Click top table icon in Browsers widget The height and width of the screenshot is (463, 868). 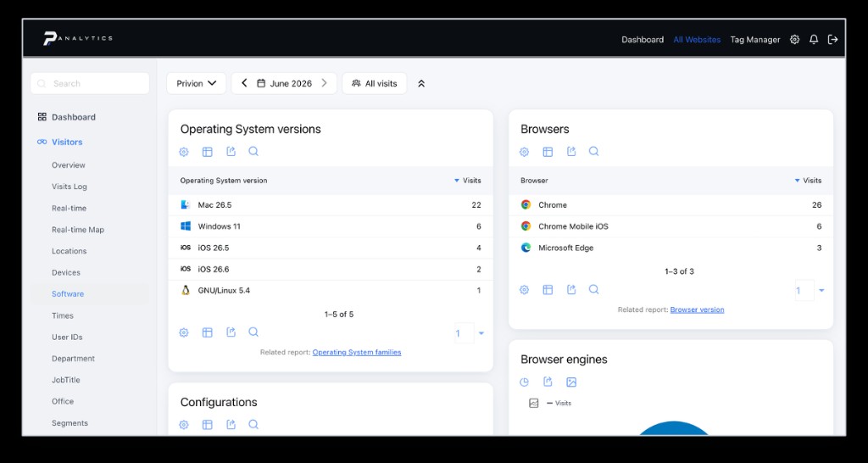(548, 152)
